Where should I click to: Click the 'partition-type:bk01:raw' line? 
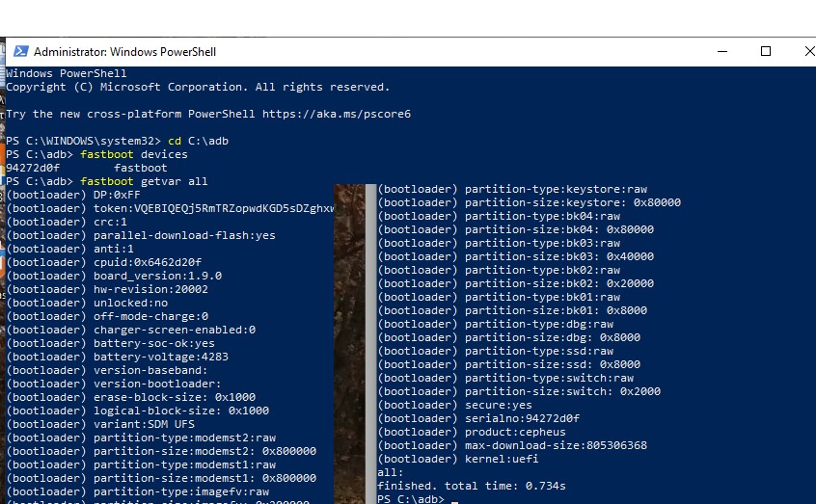499,298
